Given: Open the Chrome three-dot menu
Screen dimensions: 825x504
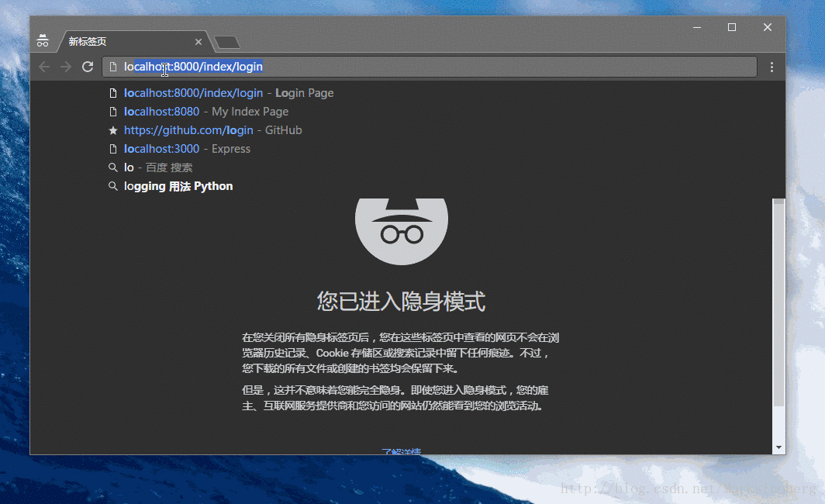Looking at the screenshot, I should tap(771, 67).
